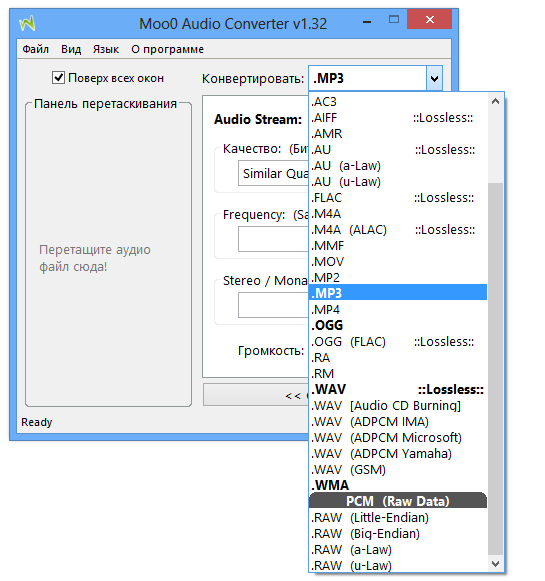
Task: Select .AIFF lossless format
Action: click(x=398, y=118)
